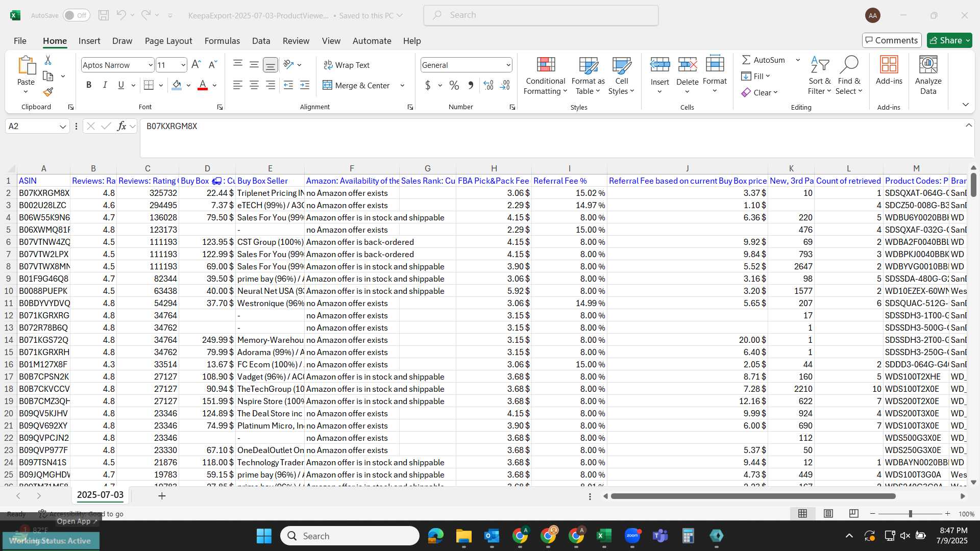Toggle Wrap Text for selected cell
Viewport: 980px width, 551px height.
(x=347, y=65)
